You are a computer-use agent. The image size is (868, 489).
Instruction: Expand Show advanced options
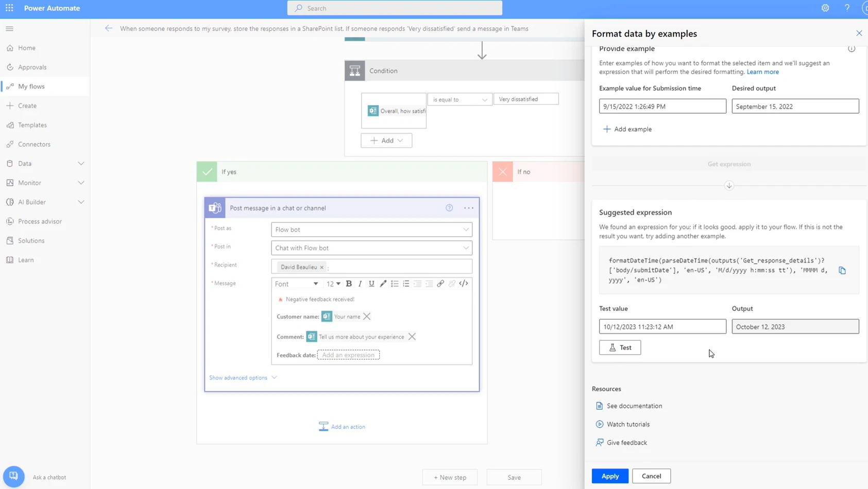tap(243, 378)
